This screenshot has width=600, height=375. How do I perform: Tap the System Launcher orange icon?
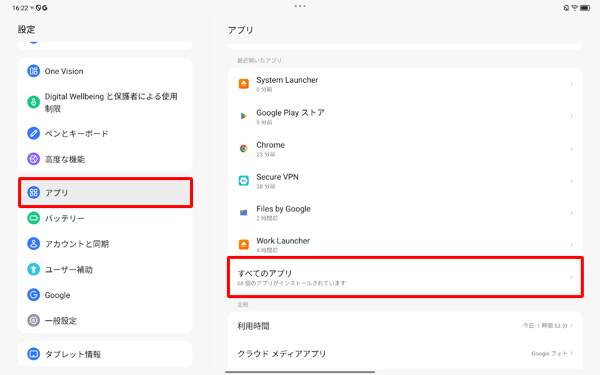click(x=244, y=84)
